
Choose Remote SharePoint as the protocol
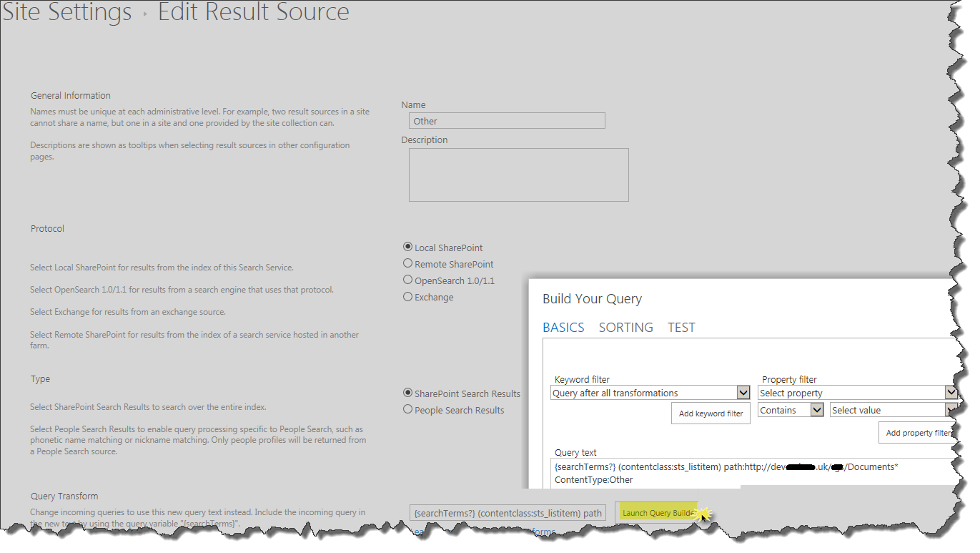[408, 263]
